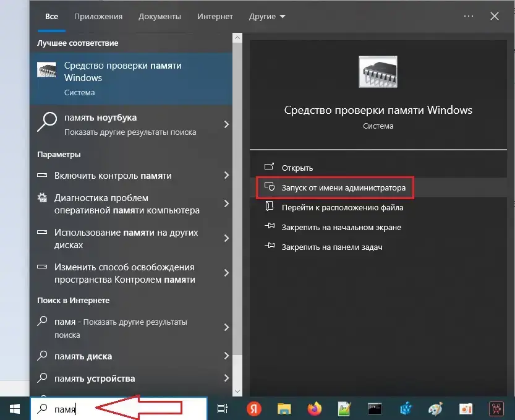Click the results list scroll-up arrow
The height and width of the screenshot is (420, 515).
coord(237,38)
